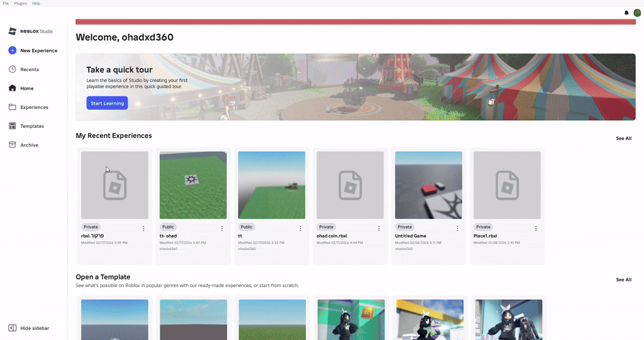This screenshot has height=340, width=644.
Task: Open the Experiences folder icon
Action: point(13,107)
